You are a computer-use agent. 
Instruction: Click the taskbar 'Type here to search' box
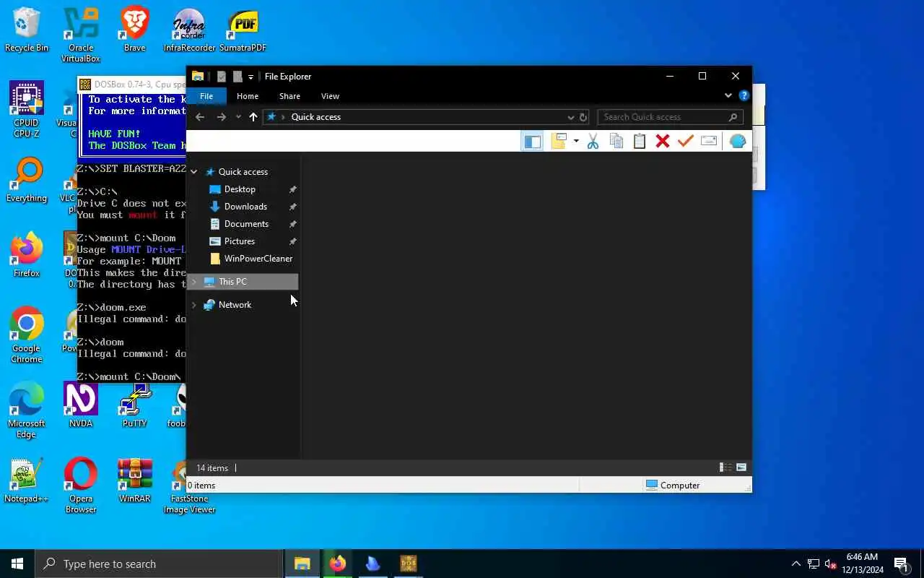point(158,564)
